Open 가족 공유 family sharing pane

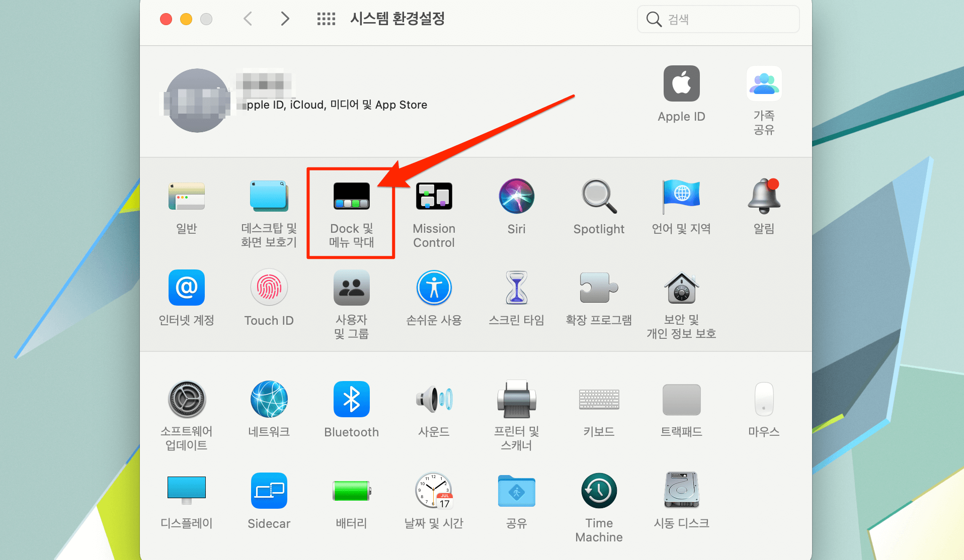tap(764, 84)
